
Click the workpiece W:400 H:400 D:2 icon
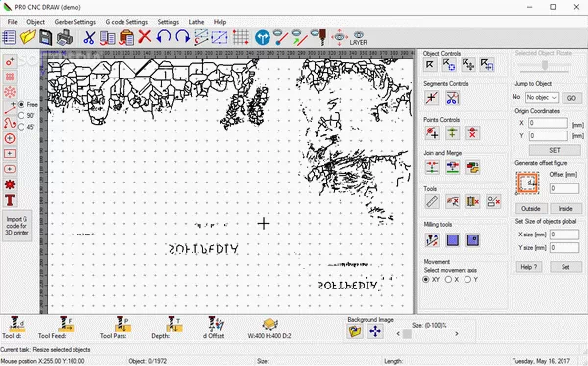click(x=269, y=324)
